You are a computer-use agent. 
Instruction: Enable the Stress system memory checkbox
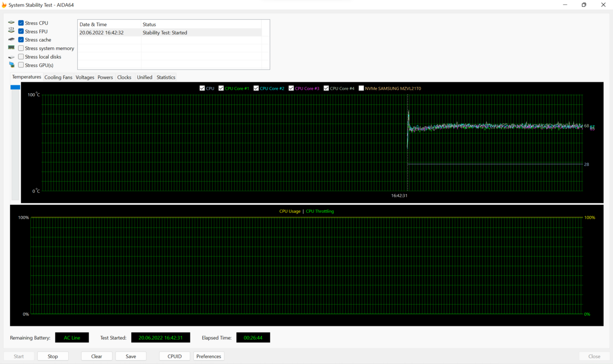click(x=21, y=48)
